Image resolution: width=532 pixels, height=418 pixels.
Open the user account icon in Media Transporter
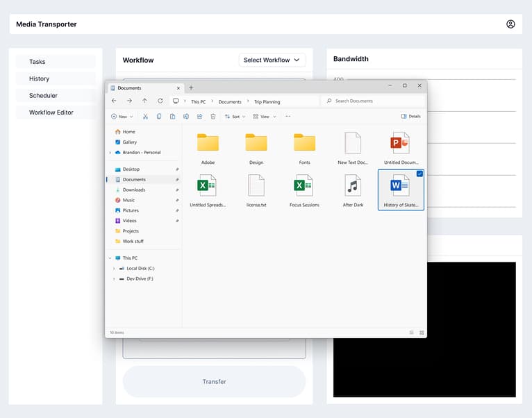coord(510,24)
